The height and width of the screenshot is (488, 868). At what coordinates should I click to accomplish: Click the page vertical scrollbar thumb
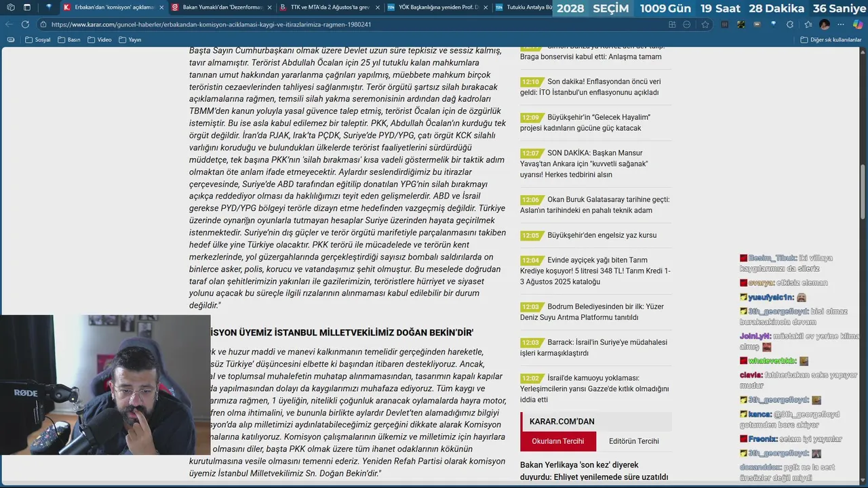coord(863,191)
